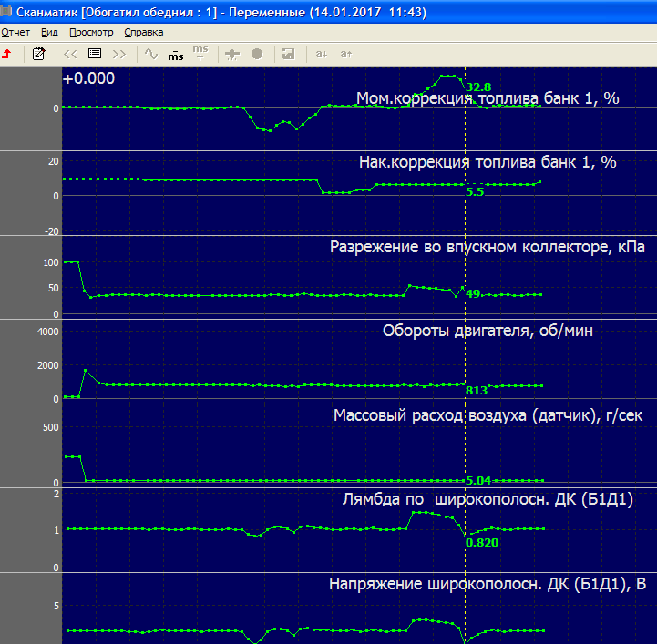Open the Вид menu

tap(49, 32)
